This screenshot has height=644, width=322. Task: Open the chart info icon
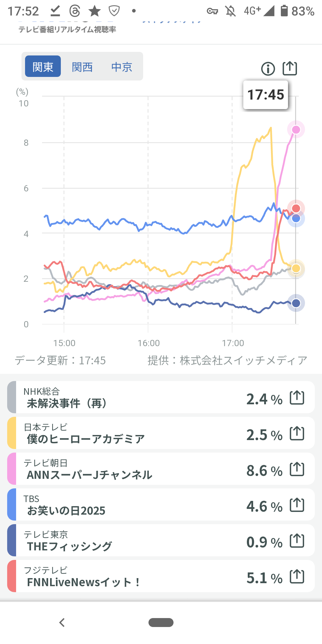(x=268, y=69)
